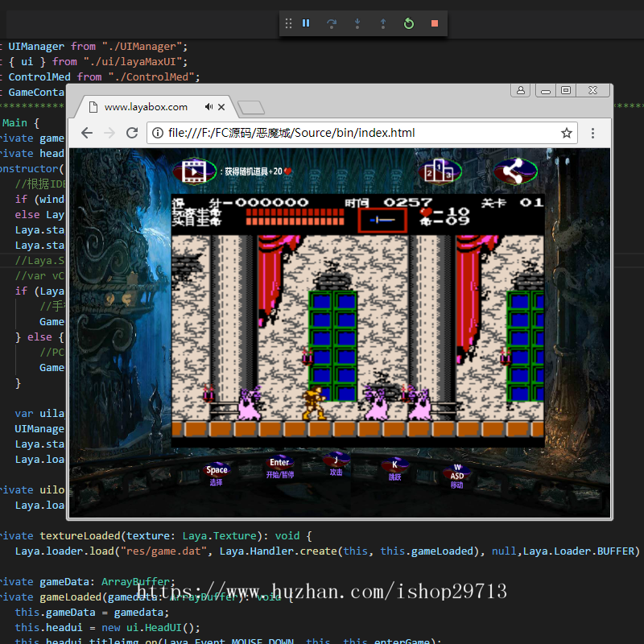
Task: Click the Step Over debug icon
Action: tap(332, 23)
